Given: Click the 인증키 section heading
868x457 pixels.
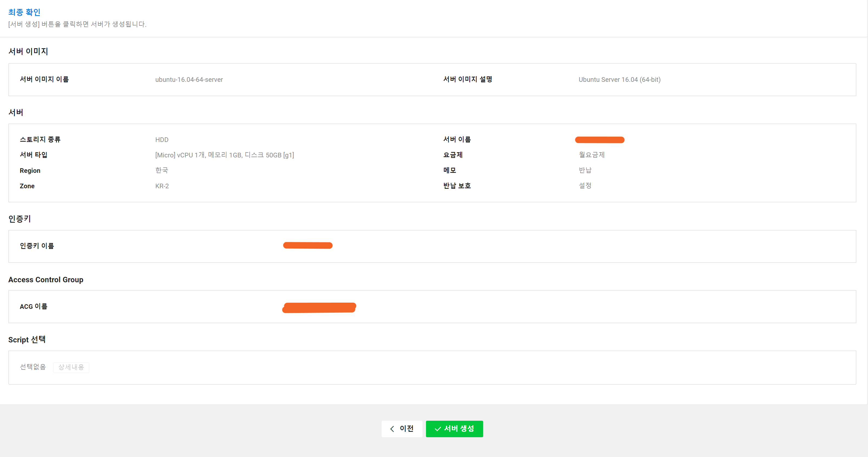Looking at the screenshot, I should pyautogui.click(x=19, y=219).
